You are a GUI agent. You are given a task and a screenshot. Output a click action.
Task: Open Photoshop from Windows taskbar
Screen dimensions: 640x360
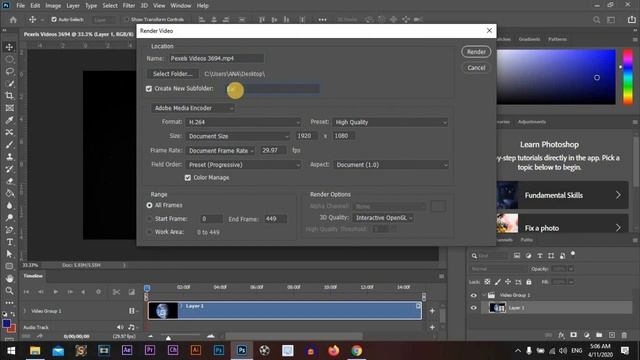pos(242,351)
